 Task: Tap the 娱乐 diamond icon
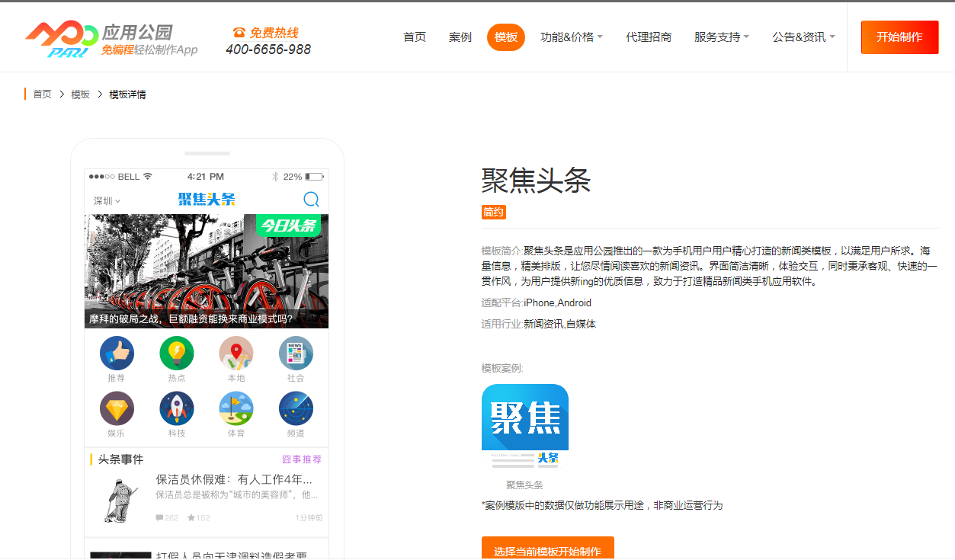click(117, 408)
